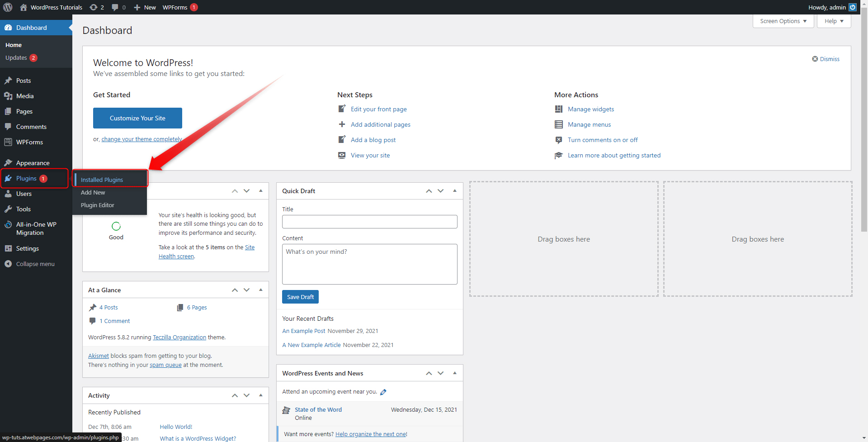Open the Screen Options dropdown

coord(783,21)
